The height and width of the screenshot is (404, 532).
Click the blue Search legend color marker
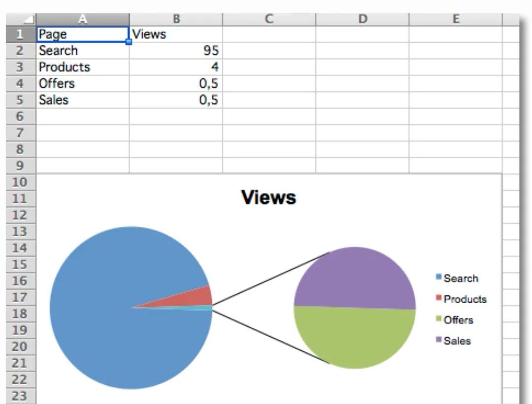439,277
